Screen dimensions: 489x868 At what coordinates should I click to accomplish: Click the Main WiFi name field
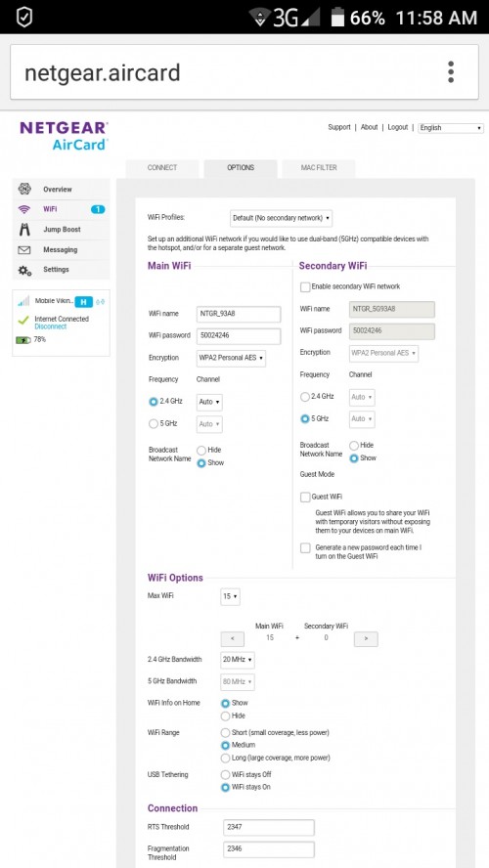pyautogui.click(x=239, y=314)
